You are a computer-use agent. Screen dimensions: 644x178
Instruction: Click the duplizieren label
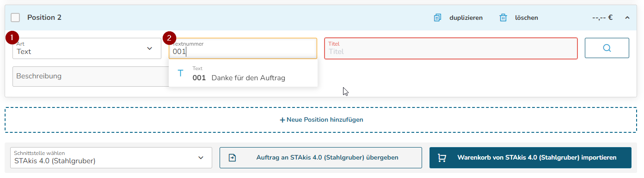coord(466,18)
